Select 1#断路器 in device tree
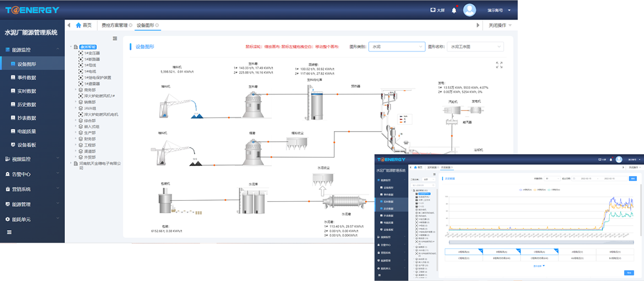The height and width of the screenshot is (281, 644). click(x=91, y=59)
